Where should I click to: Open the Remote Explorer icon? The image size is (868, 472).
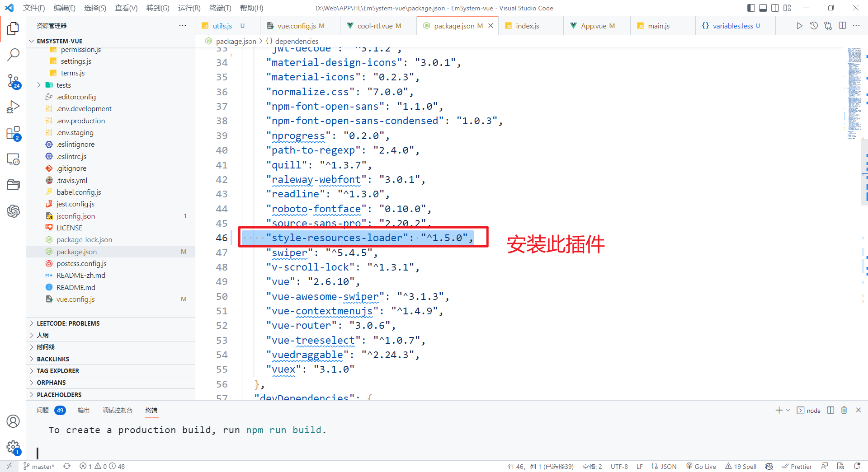tap(13, 159)
